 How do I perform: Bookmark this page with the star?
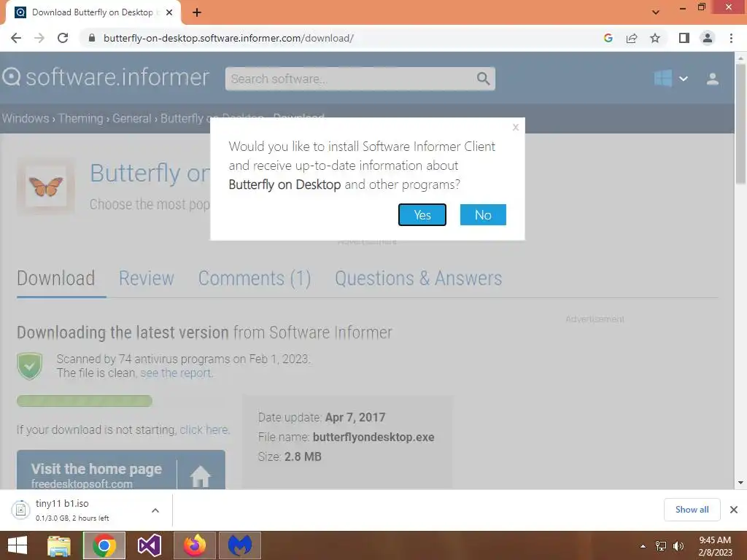click(x=655, y=38)
